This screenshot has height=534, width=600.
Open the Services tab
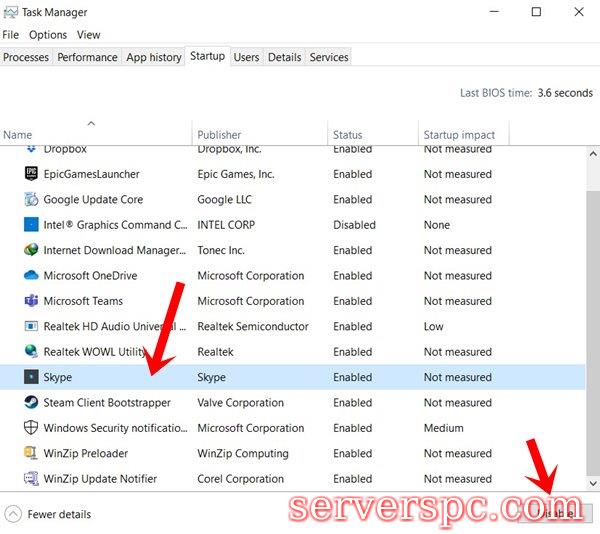(329, 57)
